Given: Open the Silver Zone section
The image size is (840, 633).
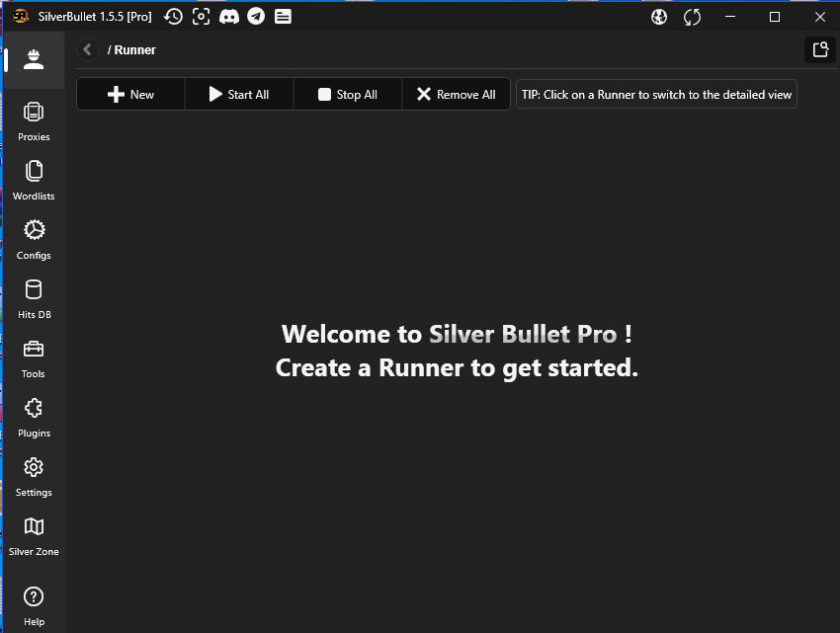Looking at the screenshot, I should [x=34, y=536].
